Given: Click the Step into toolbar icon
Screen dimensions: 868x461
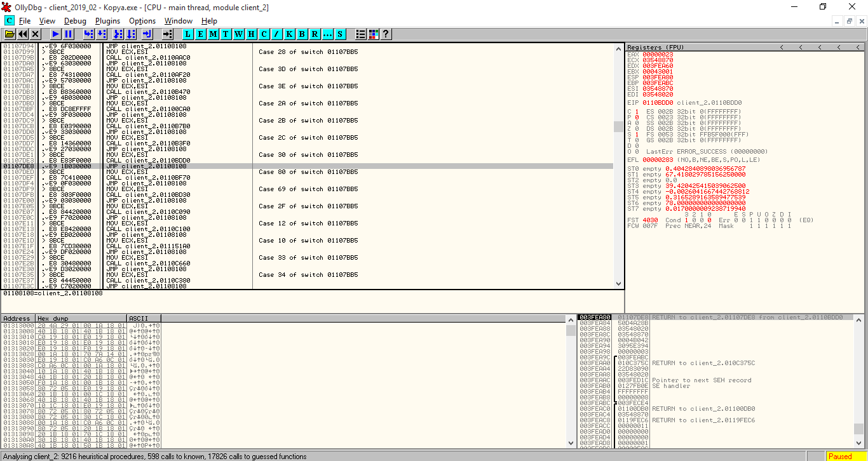Looking at the screenshot, I should (x=89, y=34).
